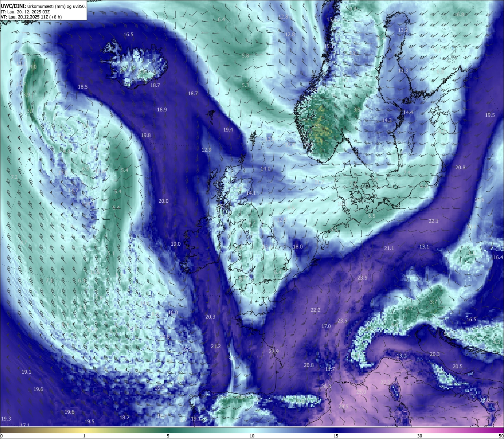This screenshot has width=504, height=439.
Task: Click the 15 tick on the color scale
Action: click(x=336, y=436)
